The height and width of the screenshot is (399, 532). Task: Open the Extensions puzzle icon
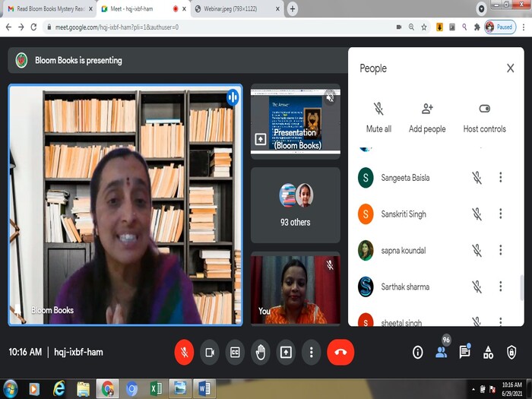477,27
